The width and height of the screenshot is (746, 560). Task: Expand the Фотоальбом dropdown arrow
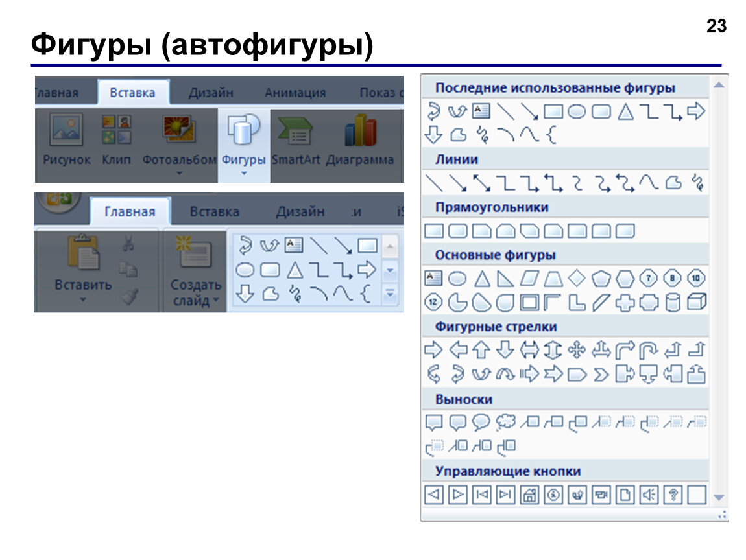[x=179, y=174]
